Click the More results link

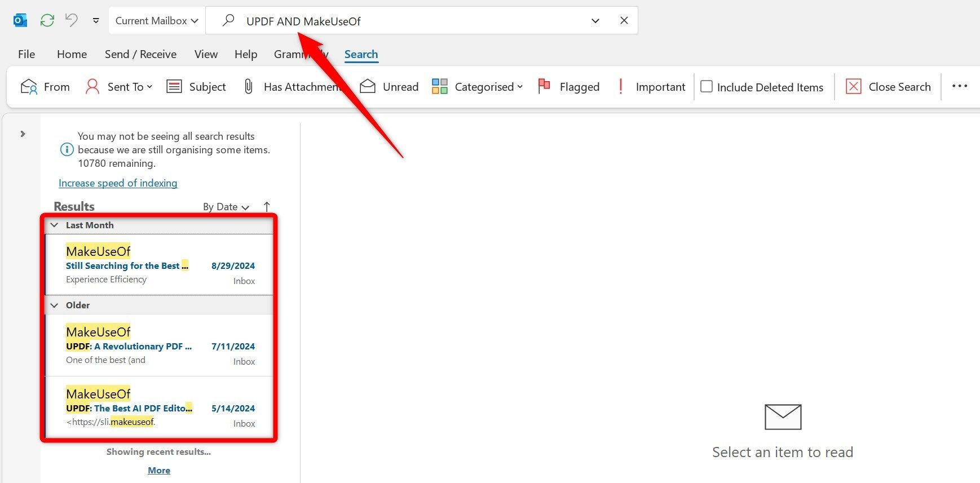click(159, 471)
